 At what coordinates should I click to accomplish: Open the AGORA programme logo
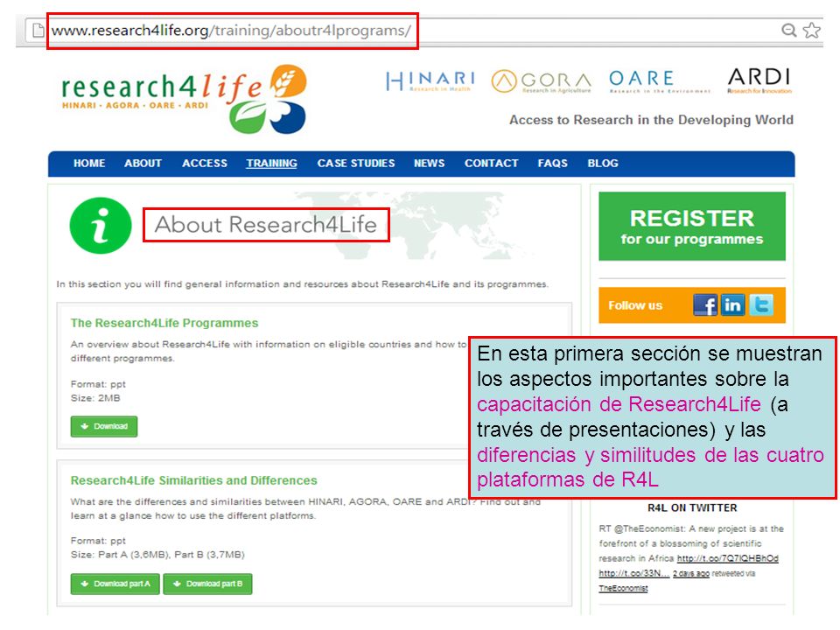[x=541, y=81]
